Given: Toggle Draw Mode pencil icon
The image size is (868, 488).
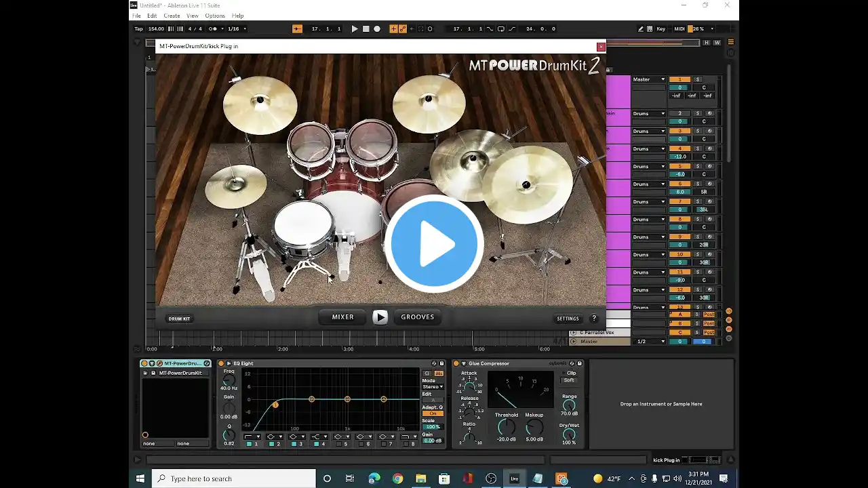Looking at the screenshot, I should (x=641, y=29).
